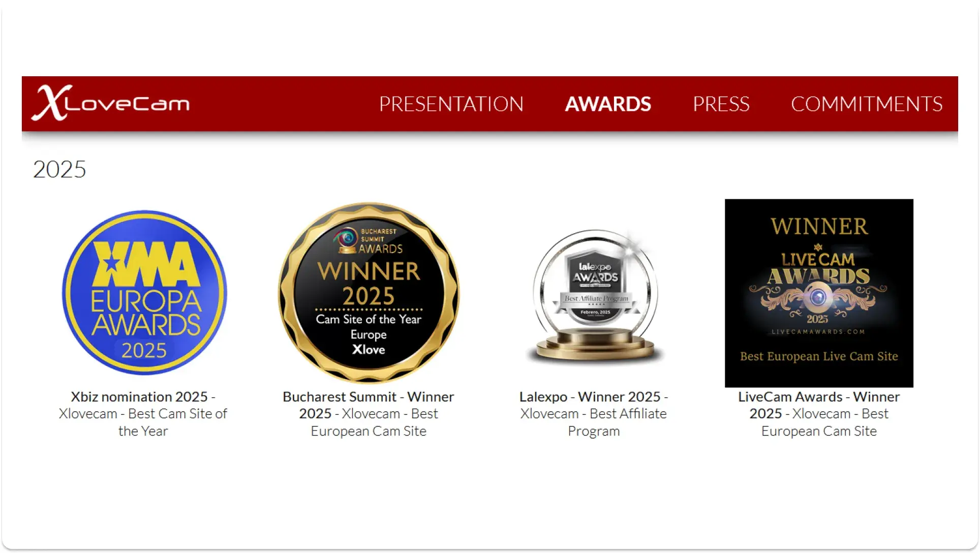Viewport: 980px width, 553px height.
Task: Select the Xbiz nomination 2025 caption
Action: [x=143, y=414]
